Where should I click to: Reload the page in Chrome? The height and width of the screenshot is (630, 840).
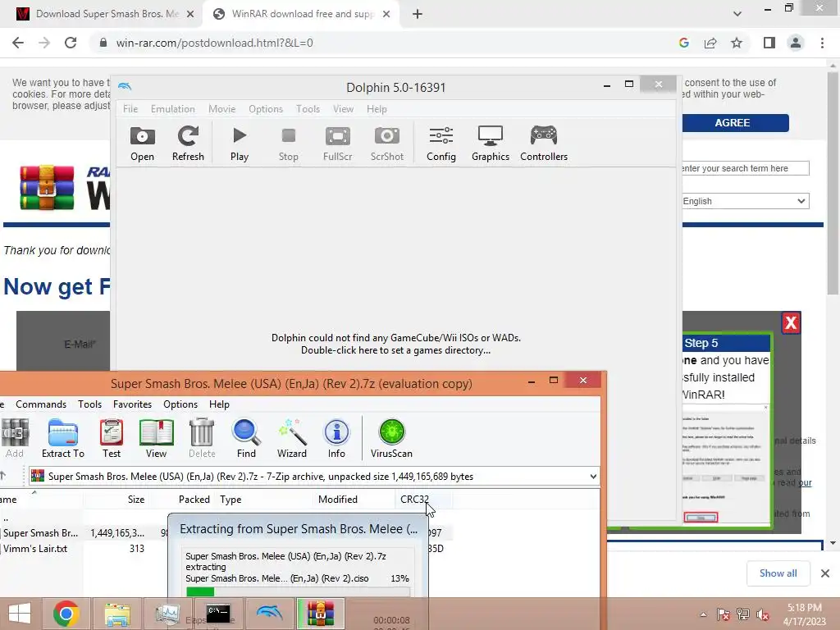(71, 43)
